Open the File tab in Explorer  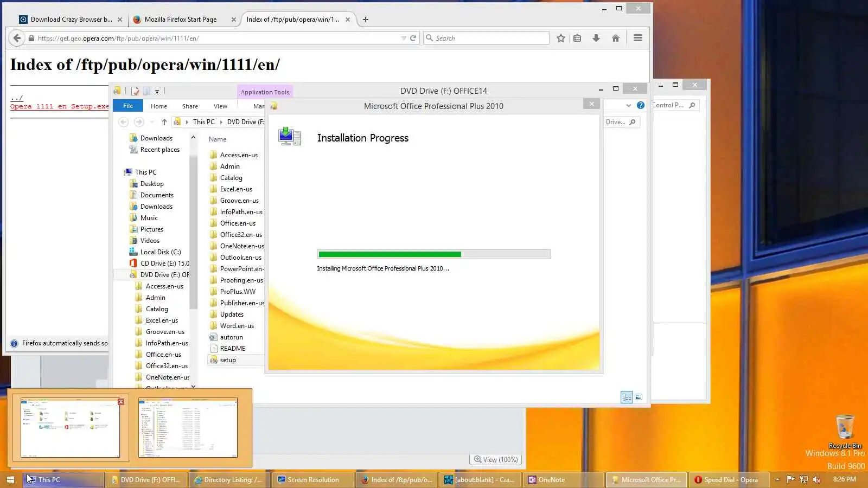coord(128,106)
